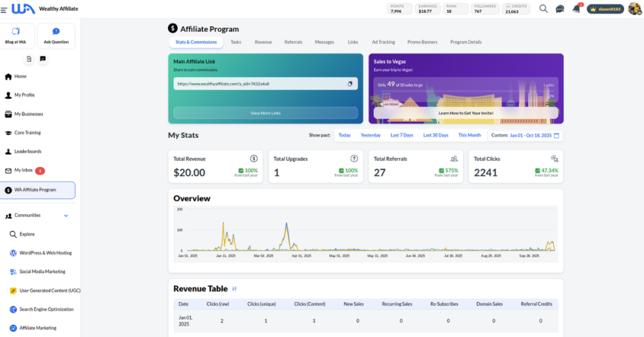Viewport: 644px width, 337px height.
Task: Open the shawn8183 user account menu
Action: coord(605,9)
